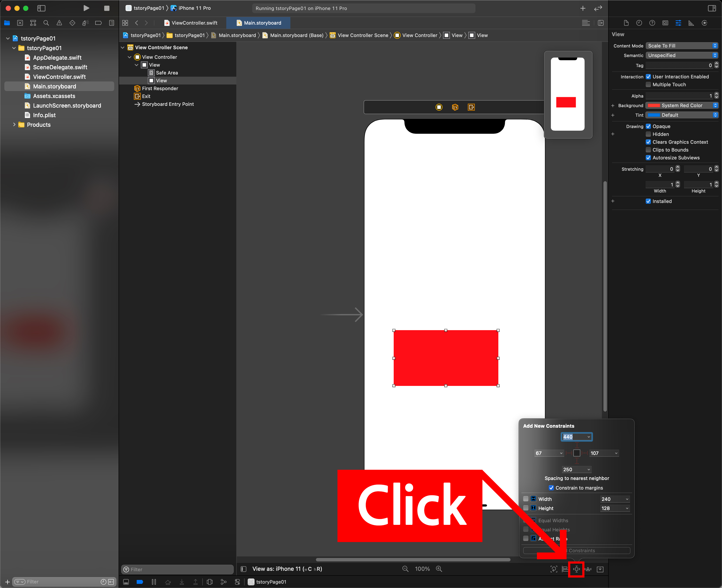This screenshot has width=722, height=588.
Task: Click the zoom in canvas icon
Action: point(439,569)
